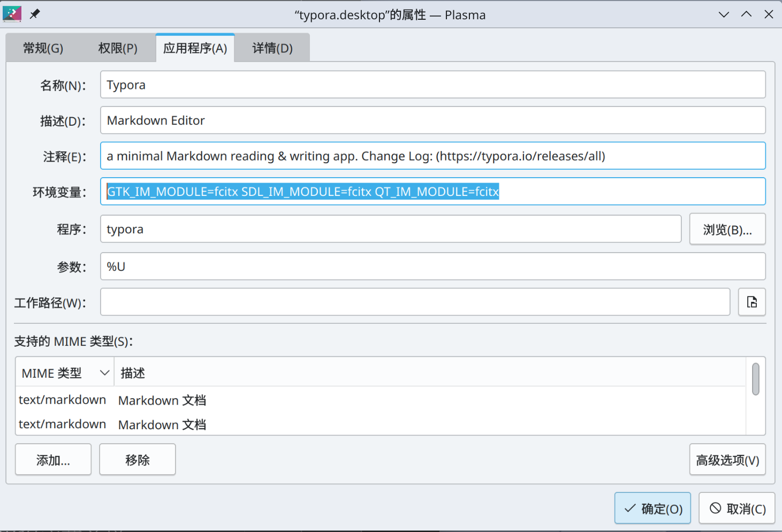Click the second Markdown 文档 description cell

(162, 424)
